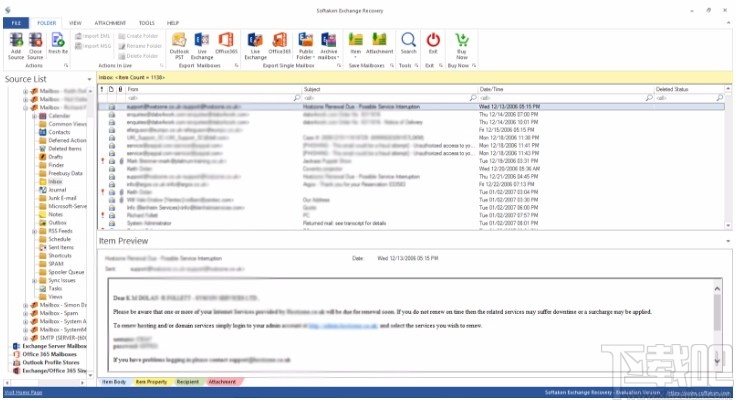
Task: Select the Contacts folder in the tree
Action: pyautogui.click(x=59, y=132)
